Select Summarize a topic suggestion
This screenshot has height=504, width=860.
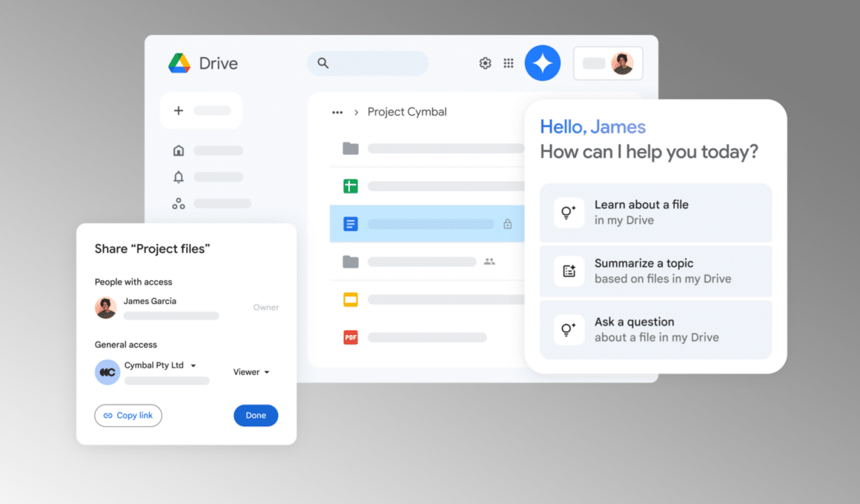[655, 271]
